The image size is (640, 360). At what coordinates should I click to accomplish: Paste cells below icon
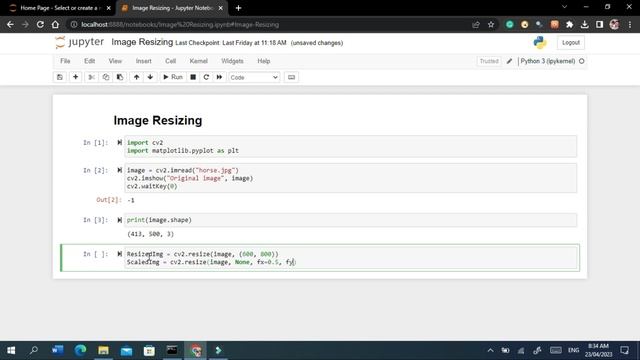(120, 77)
